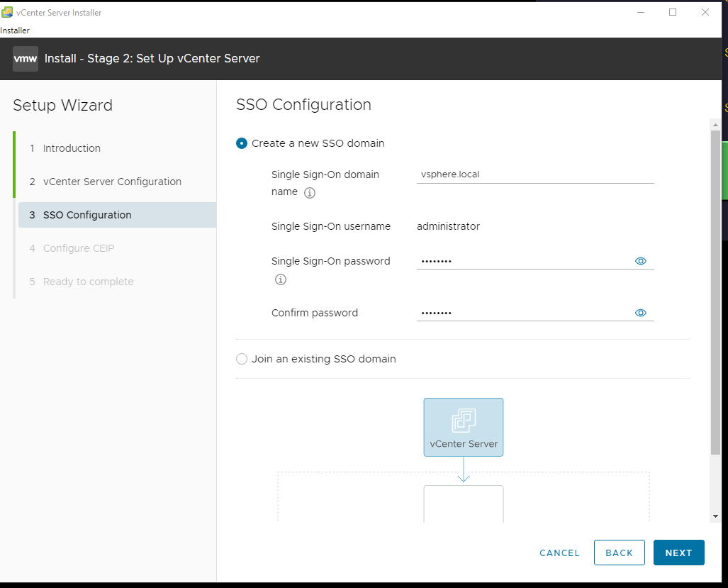
Task: Reveal the Single Sign-On password with eye icon
Action: tap(640, 261)
